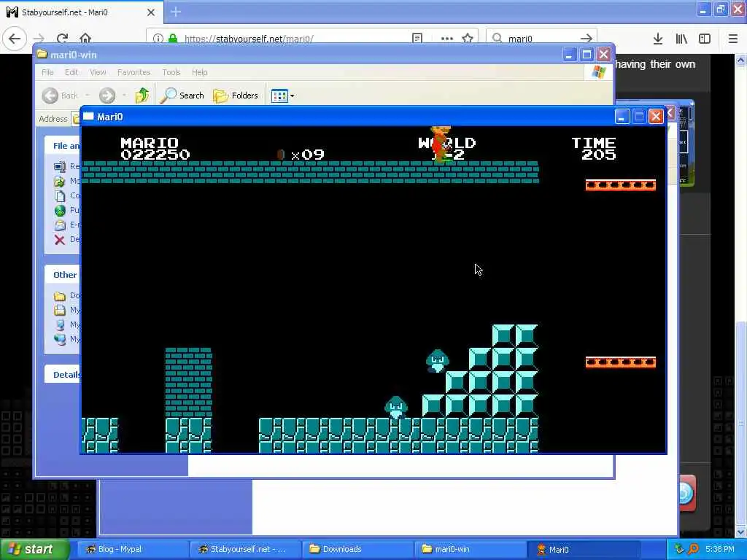Open the Firefox downloads panel
This screenshot has height=560, width=747.
coord(658,39)
